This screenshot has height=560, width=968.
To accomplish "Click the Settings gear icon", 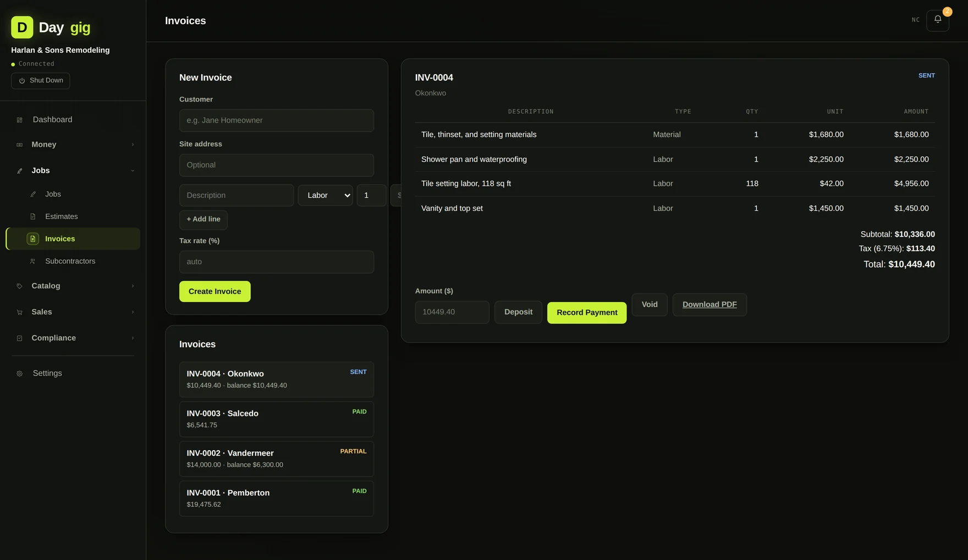I will [x=20, y=374].
